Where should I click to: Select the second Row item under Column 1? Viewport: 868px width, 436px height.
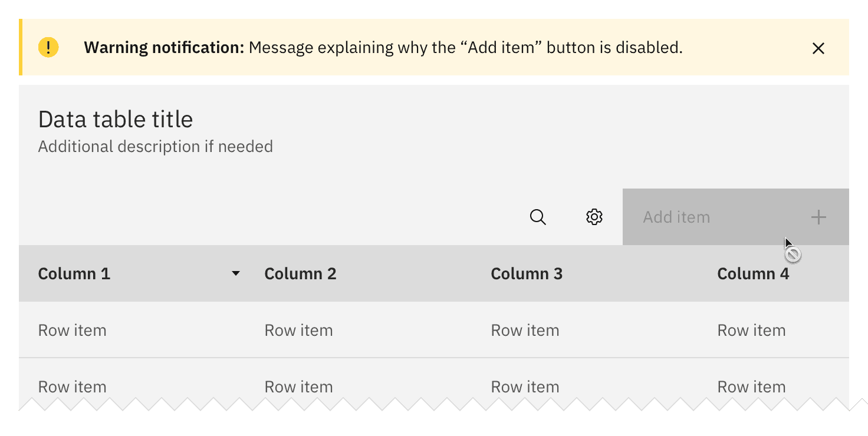pos(72,387)
